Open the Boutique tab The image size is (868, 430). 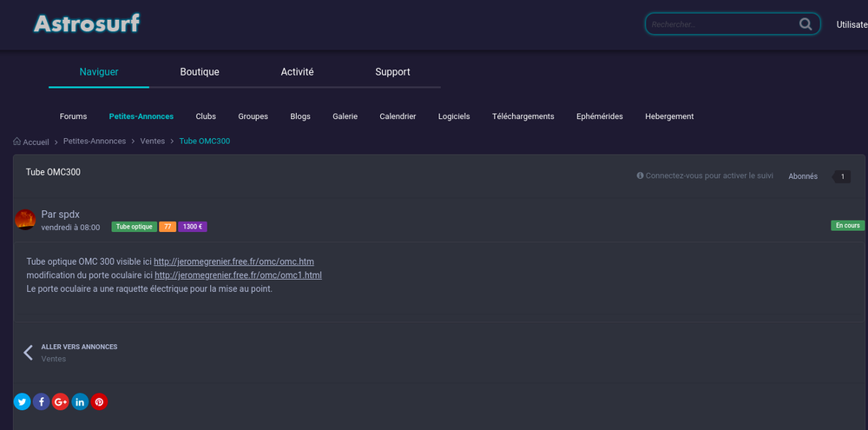(200, 72)
